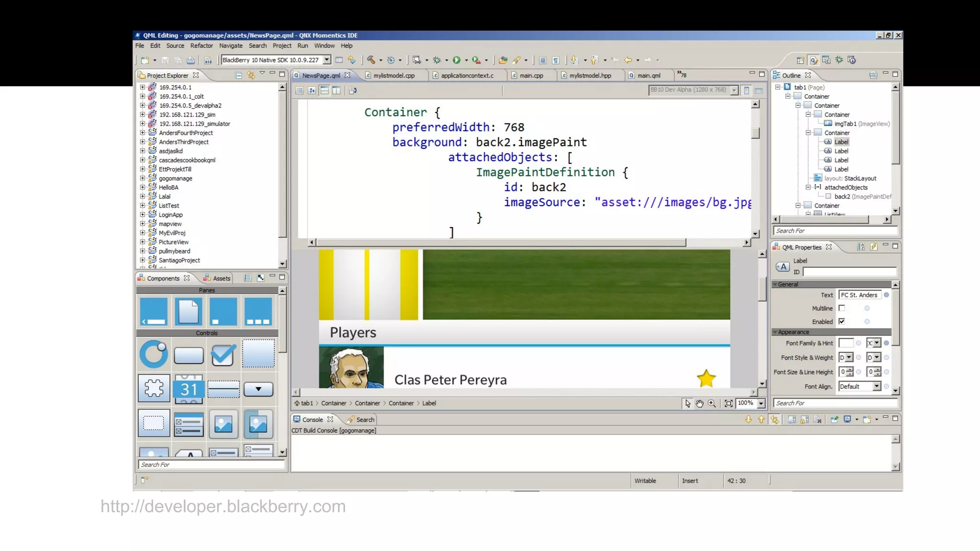Open the Refactor menu
980x551 pixels.
(201, 46)
